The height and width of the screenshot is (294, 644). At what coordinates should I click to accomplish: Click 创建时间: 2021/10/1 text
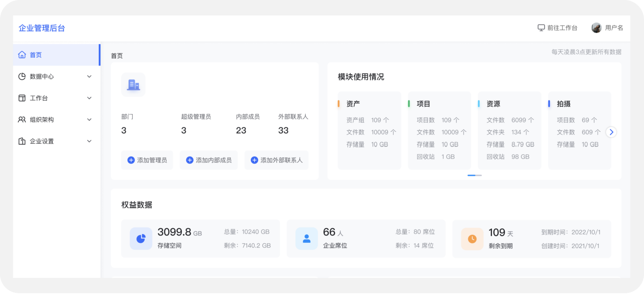coord(570,246)
